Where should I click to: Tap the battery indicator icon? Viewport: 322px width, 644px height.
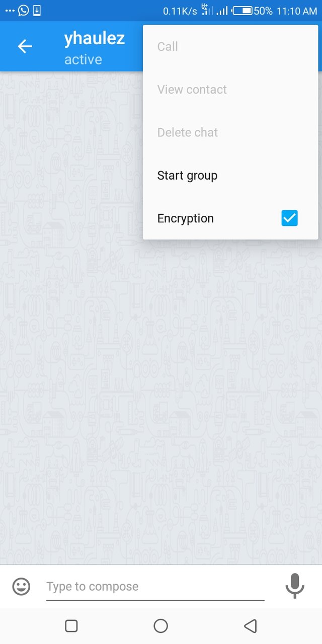242,11
